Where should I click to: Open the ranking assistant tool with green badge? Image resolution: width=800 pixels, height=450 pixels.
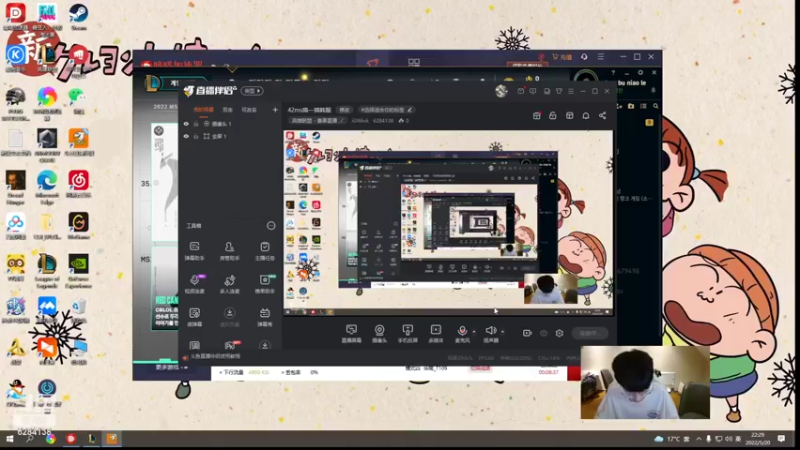point(264,284)
